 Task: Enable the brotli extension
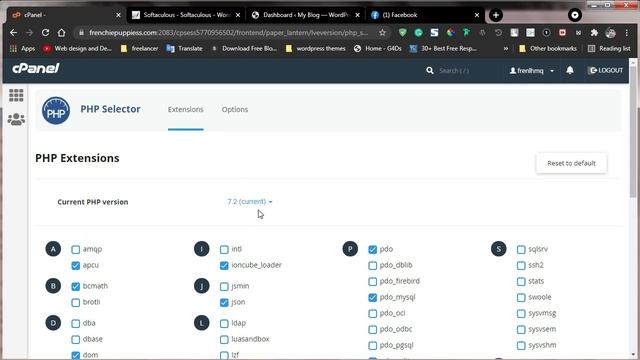pyautogui.click(x=76, y=302)
